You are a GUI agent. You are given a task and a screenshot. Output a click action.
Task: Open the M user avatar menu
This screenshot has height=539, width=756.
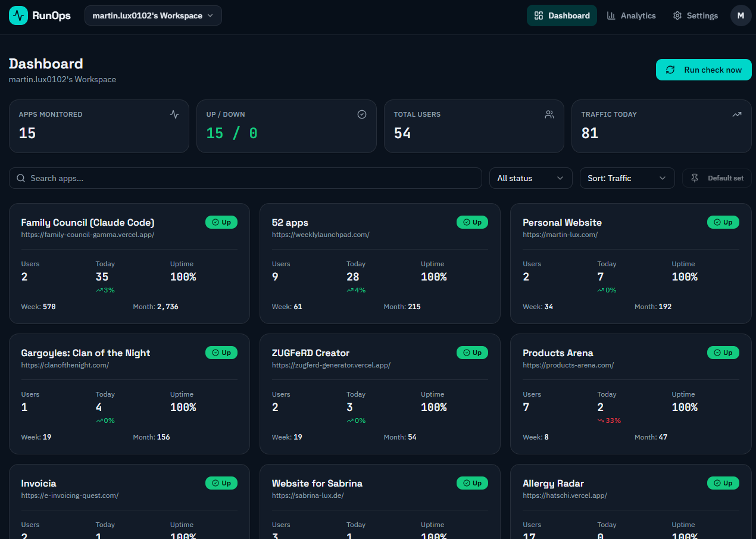(x=741, y=15)
